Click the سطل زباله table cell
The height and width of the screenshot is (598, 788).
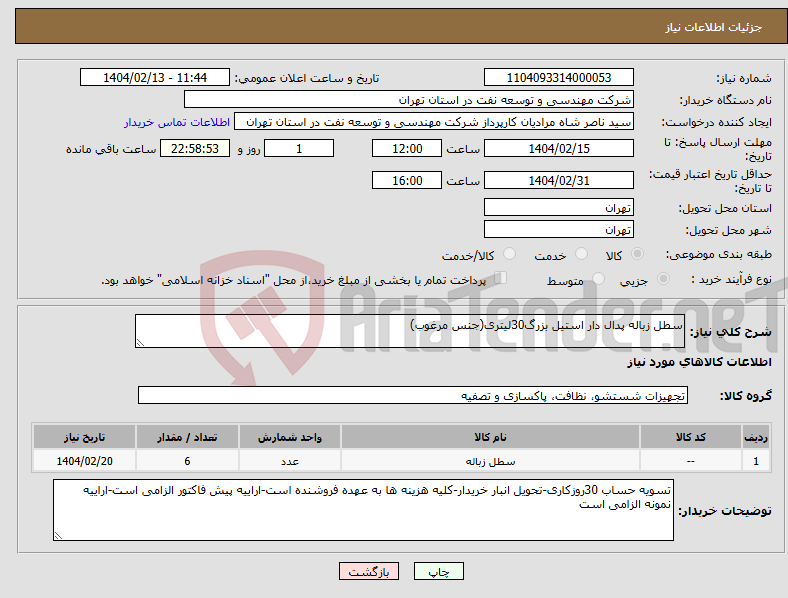(490, 461)
